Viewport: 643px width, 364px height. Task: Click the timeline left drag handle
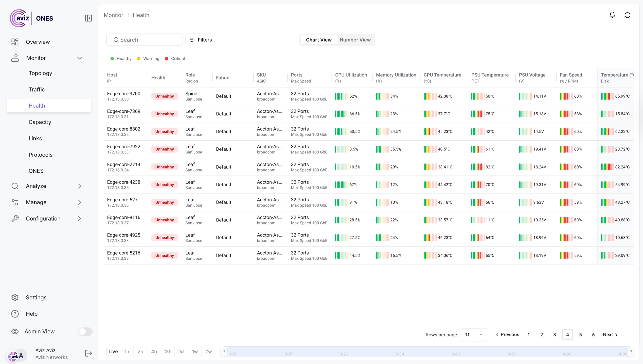224,352
